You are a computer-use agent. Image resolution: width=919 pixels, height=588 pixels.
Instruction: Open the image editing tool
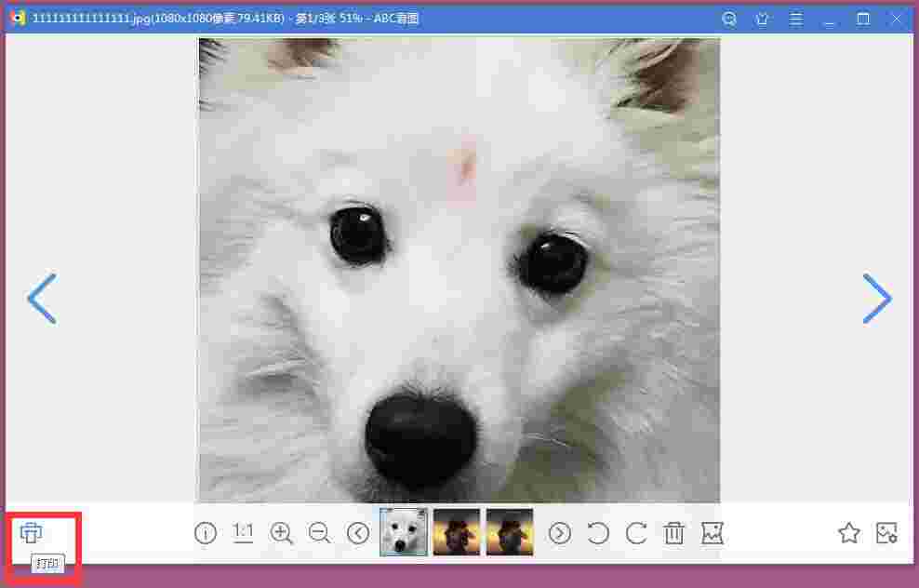click(712, 533)
